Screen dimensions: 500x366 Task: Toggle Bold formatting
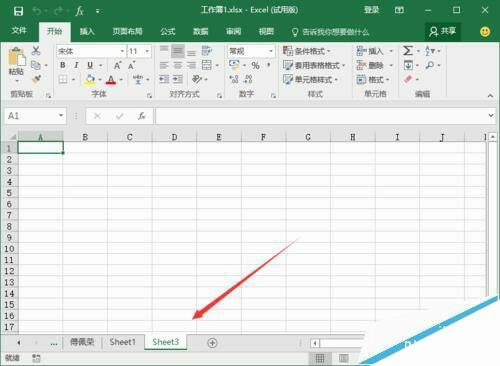click(63, 65)
